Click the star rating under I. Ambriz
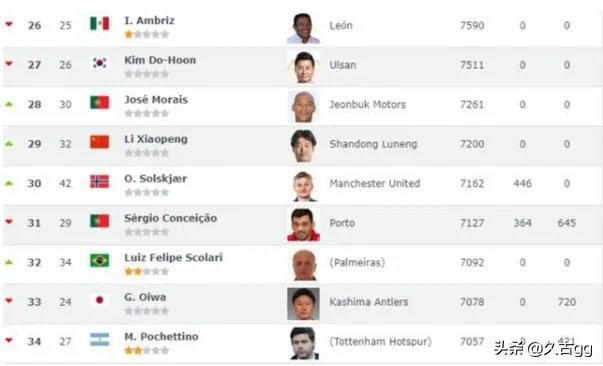The width and height of the screenshot is (603, 366). (147, 35)
